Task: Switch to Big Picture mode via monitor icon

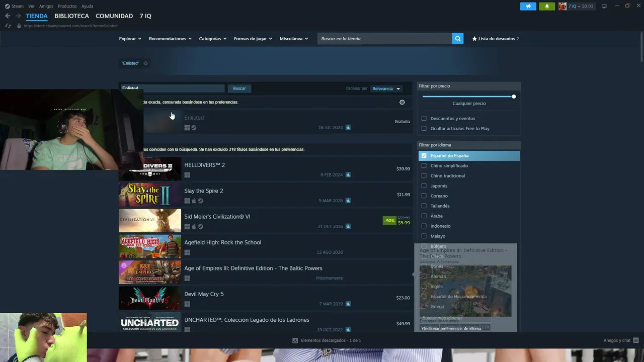Action: [604, 7]
